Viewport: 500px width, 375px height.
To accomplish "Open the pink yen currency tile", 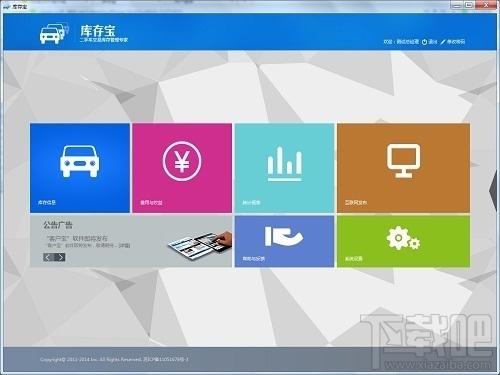I will coord(182,168).
